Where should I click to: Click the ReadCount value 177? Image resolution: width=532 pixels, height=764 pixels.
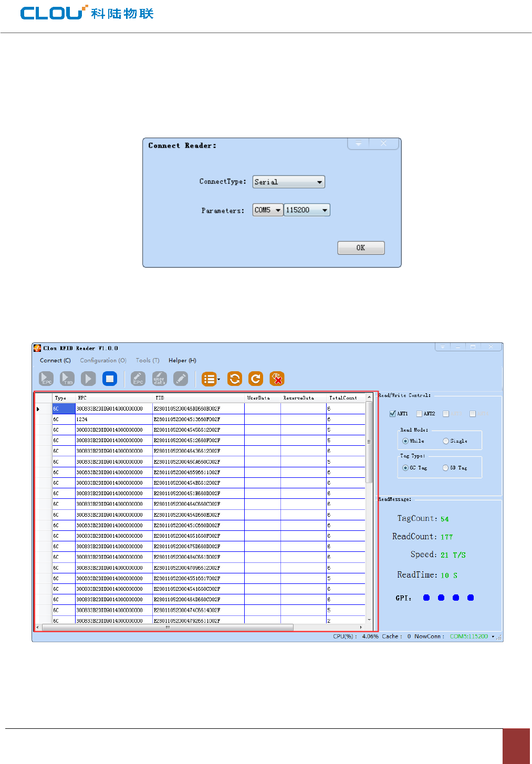[x=447, y=537]
